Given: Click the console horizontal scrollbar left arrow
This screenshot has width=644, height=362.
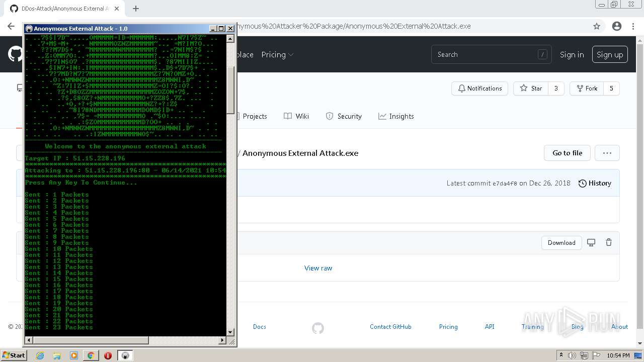Looking at the screenshot, I should [x=29, y=340].
